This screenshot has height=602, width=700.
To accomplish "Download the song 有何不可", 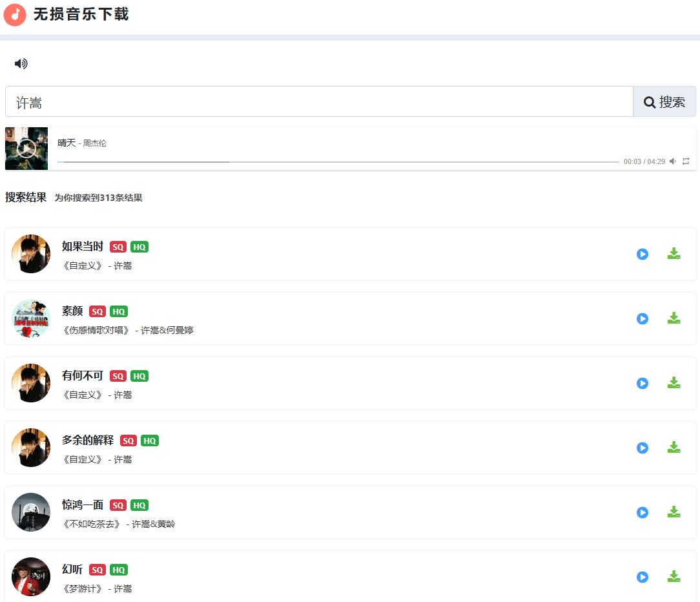I will 674,383.
